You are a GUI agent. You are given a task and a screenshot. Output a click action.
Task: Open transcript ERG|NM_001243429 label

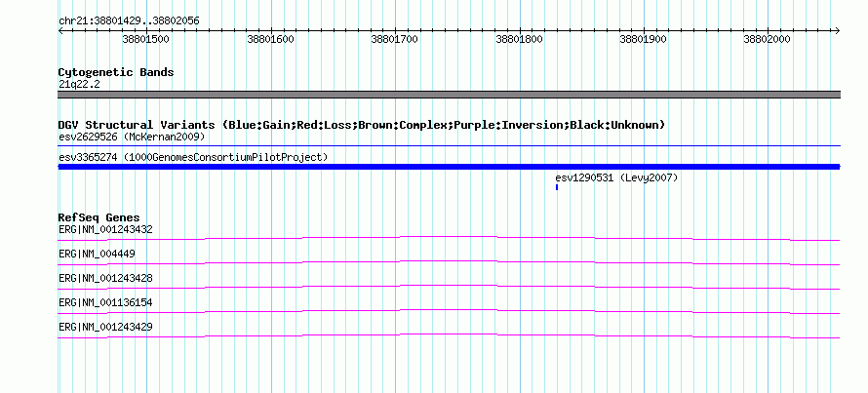pyautogui.click(x=105, y=327)
